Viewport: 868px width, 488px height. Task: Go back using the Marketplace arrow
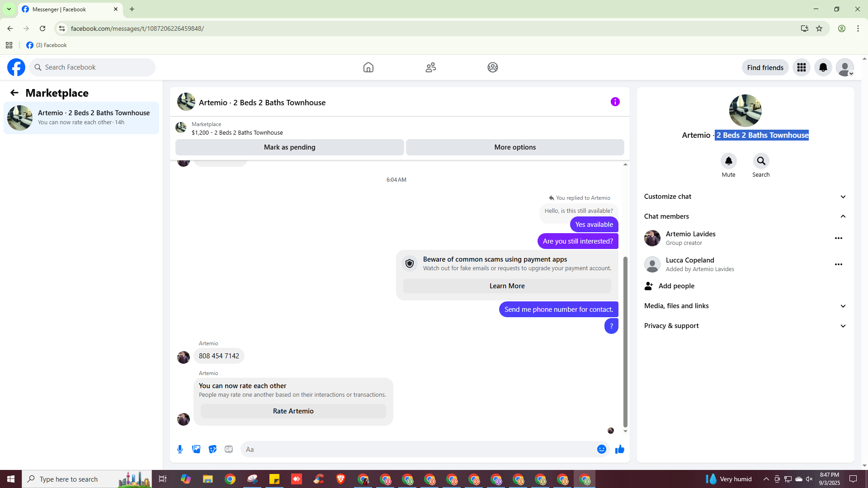pos(14,93)
